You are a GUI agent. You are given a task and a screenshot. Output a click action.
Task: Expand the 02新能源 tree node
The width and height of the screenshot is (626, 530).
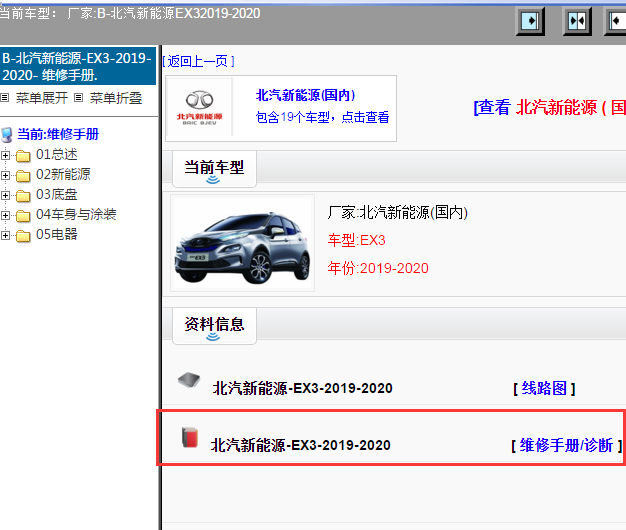pyautogui.click(x=5, y=175)
